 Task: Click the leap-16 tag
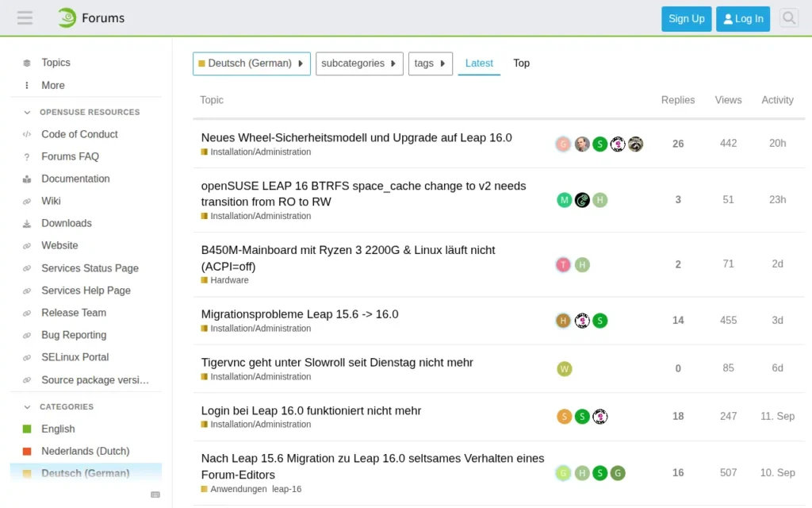click(x=286, y=489)
